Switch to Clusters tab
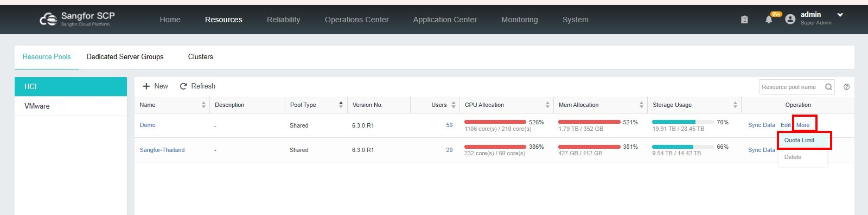Image resolution: width=868 pixels, height=215 pixels. click(200, 56)
